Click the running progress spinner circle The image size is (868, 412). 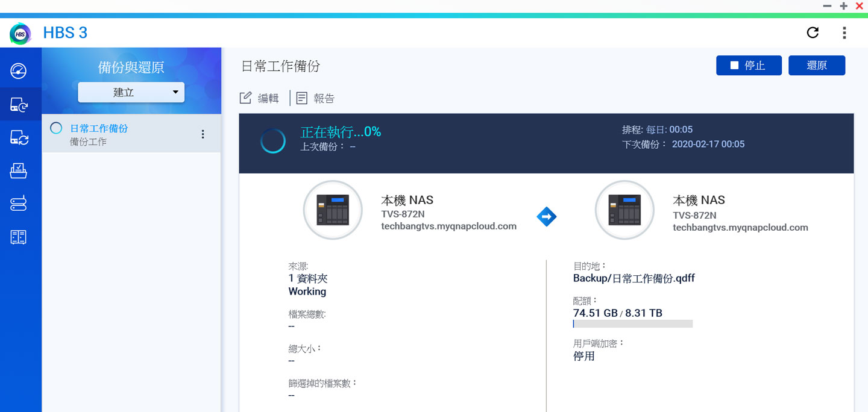(x=272, y=140)
